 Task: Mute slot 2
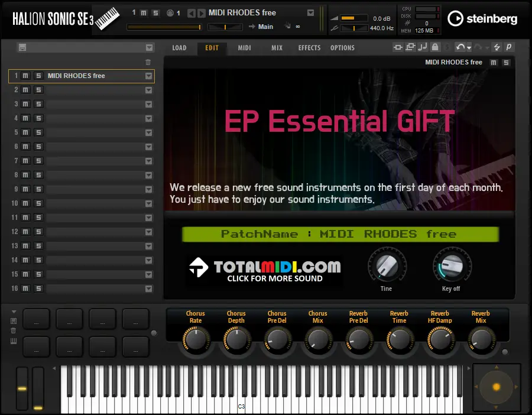coord(25,90)
